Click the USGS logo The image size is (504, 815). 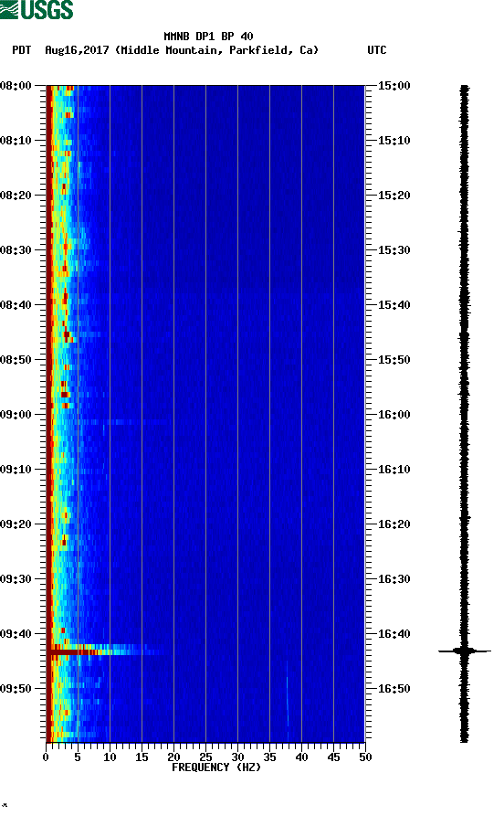(x=37, y=9)
